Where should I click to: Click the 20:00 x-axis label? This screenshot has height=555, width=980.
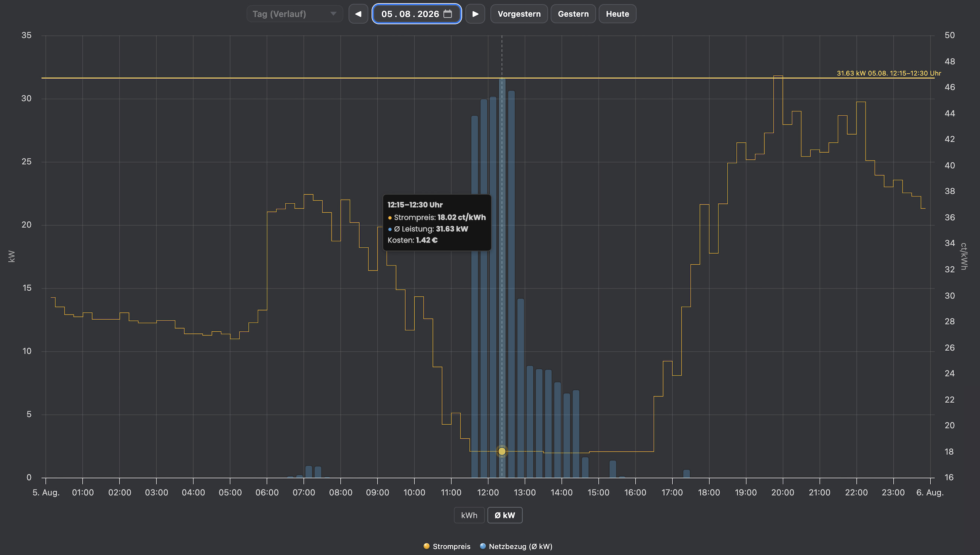[783, 492]
